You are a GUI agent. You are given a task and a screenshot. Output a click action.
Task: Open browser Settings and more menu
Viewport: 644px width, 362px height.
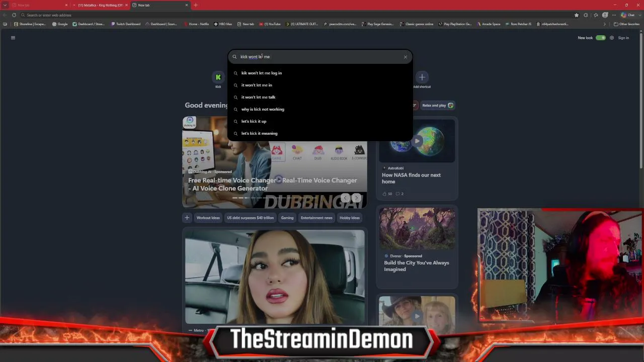point(614,15)
